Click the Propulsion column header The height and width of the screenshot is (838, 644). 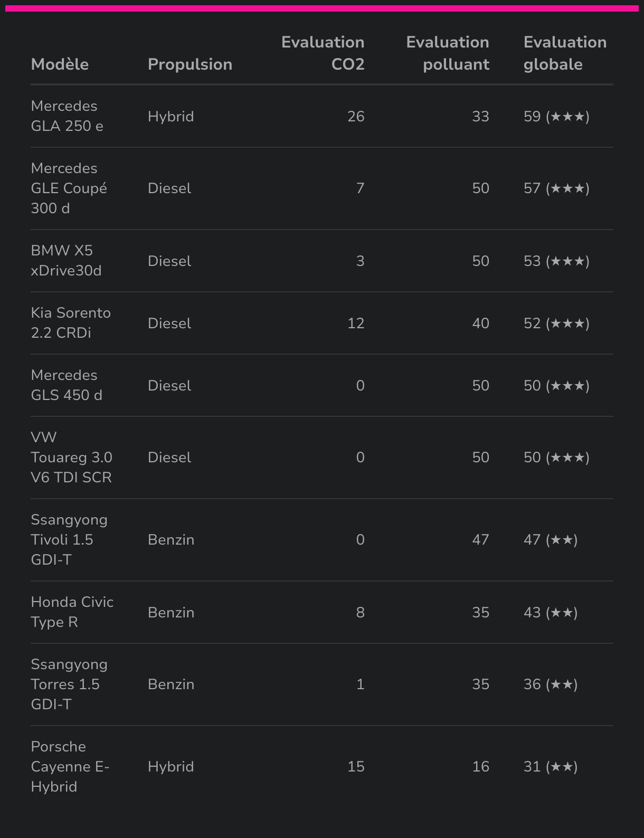coord(190,64)
